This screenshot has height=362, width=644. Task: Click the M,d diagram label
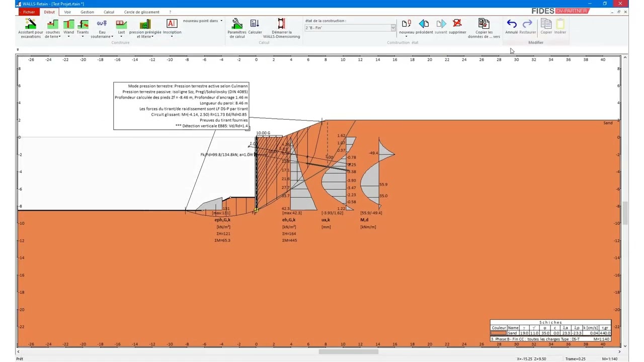pyautogui.click(x=364, y=220)
